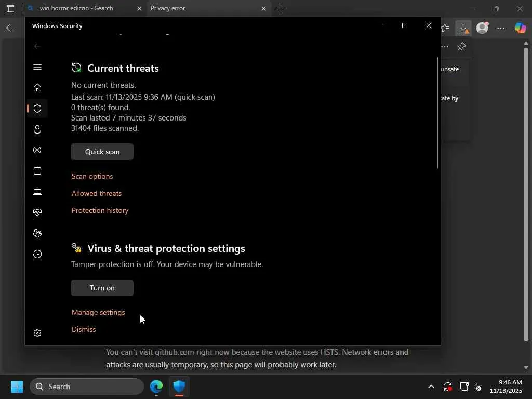This screenshot has width=532, height=399.
Task: Open Microsoft Edge from taskbar
Action: [156, 387]
